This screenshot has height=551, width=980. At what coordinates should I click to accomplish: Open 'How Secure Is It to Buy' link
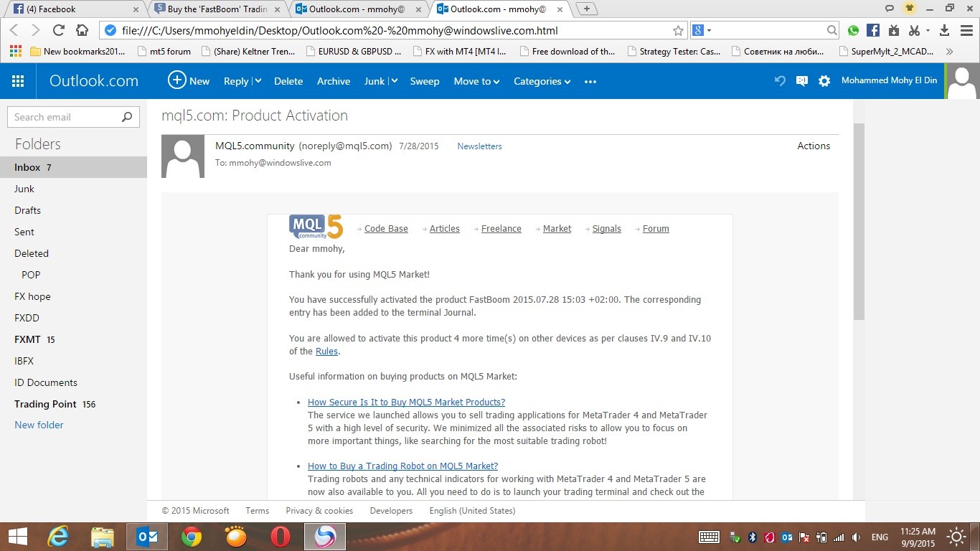(x=406, y=402)
